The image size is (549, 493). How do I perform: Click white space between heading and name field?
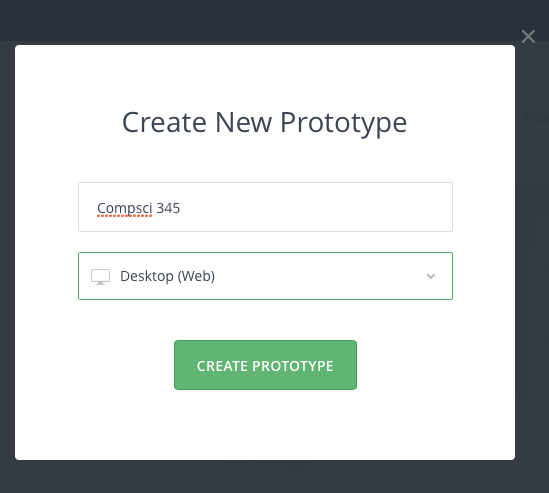[265, 161]
